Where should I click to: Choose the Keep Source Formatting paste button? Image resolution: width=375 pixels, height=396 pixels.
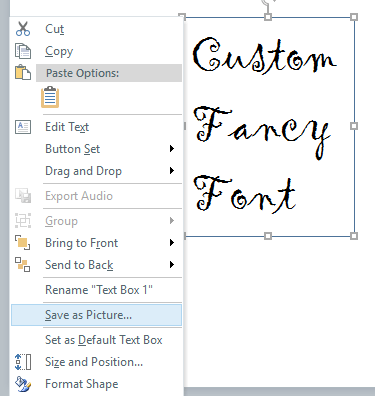[50, 97]
